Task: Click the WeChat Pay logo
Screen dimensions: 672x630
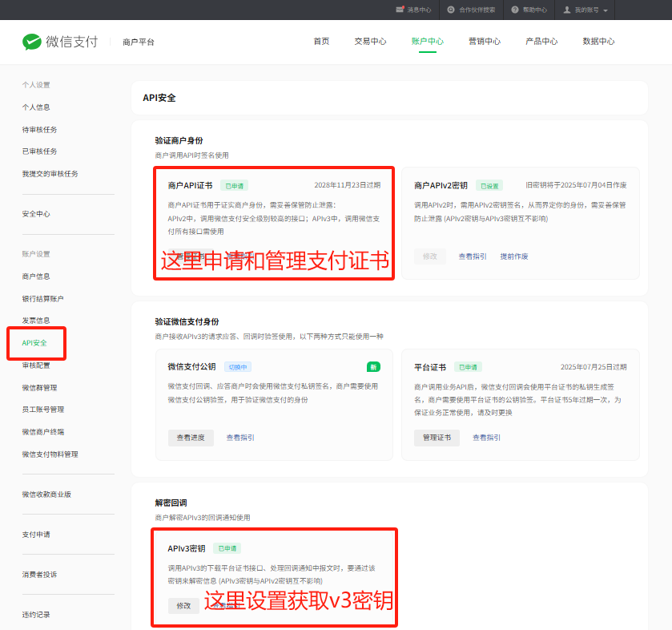Action: coord(60,42)
